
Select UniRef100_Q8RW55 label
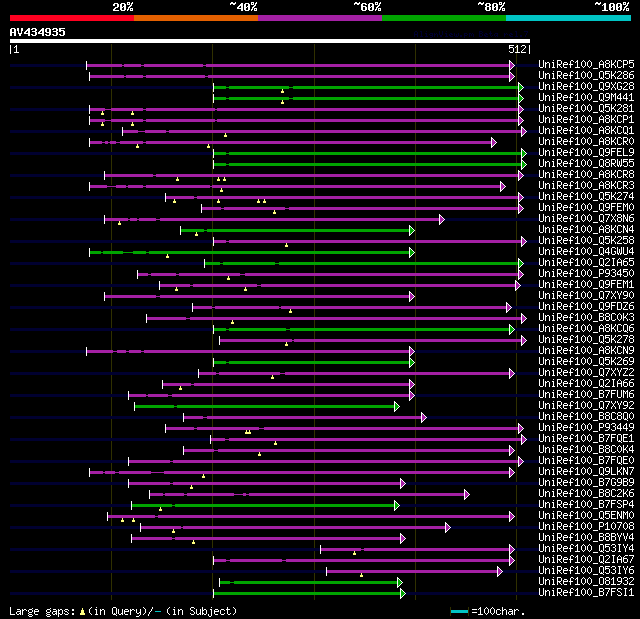(586, 164)
